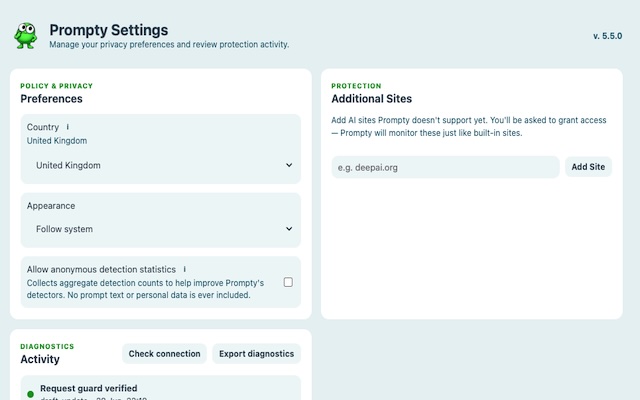Click the PROTECTION section label
The width and height of the screenshot is (640, 400).
[x=356, y=86]
